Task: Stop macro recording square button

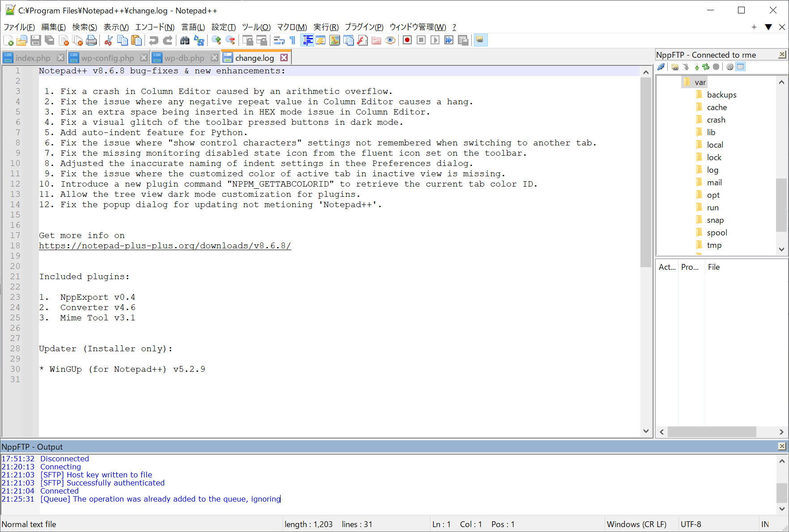Action: (x=421, y=40)
